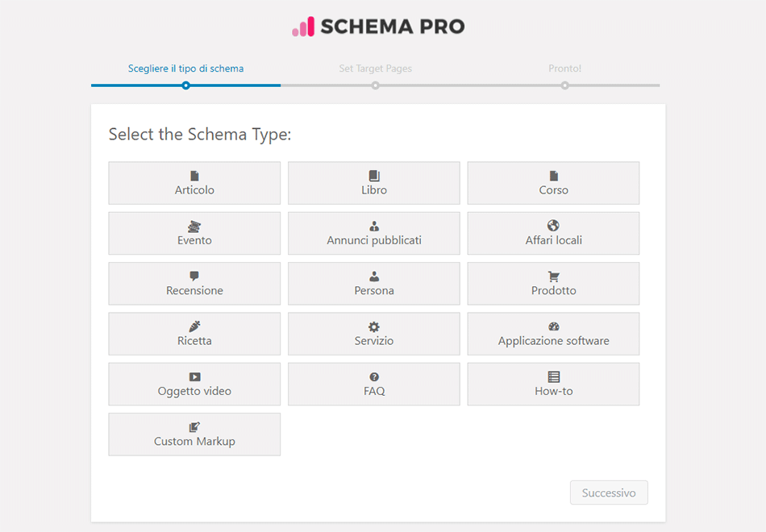Choose the FAQ schema label

tap(374, 391)
